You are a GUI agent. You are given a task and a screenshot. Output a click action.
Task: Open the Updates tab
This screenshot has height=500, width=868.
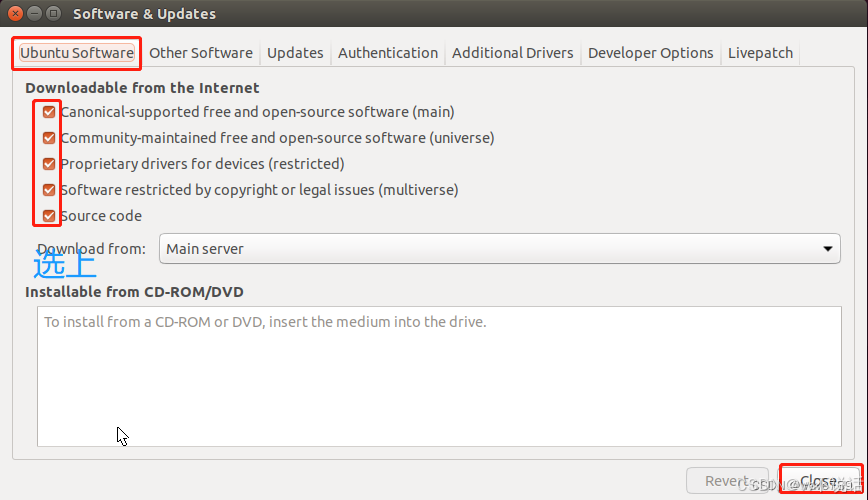[295, 53]
